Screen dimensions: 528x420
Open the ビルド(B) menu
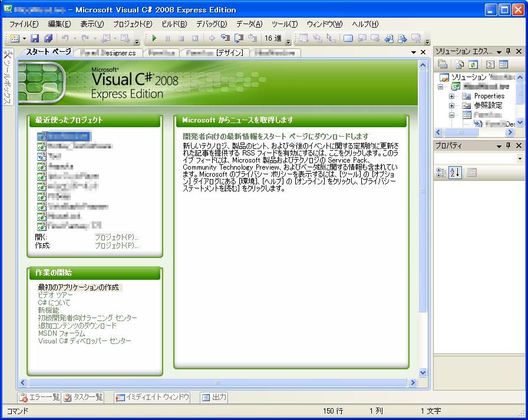point(174,24)
